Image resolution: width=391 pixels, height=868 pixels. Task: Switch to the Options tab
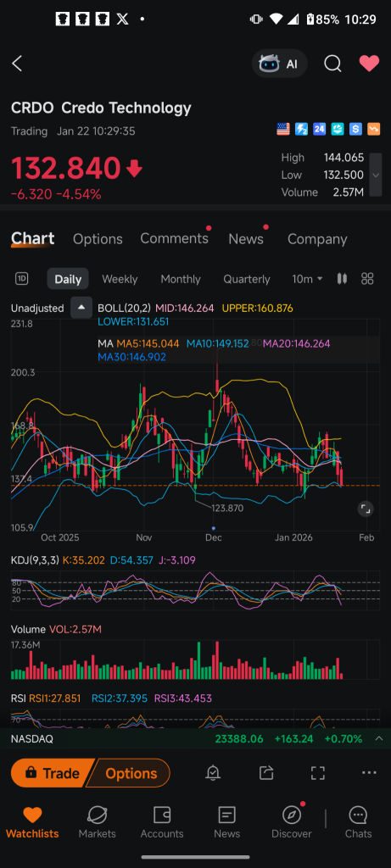[98, 239]
